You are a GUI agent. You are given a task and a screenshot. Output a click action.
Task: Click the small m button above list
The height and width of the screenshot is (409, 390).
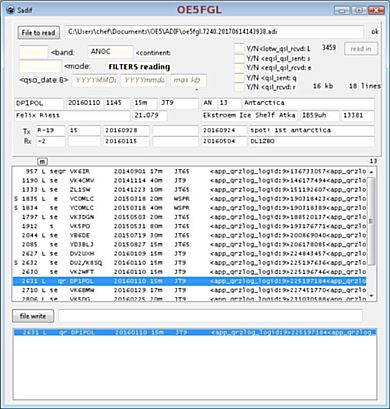[x=42, y=161]
